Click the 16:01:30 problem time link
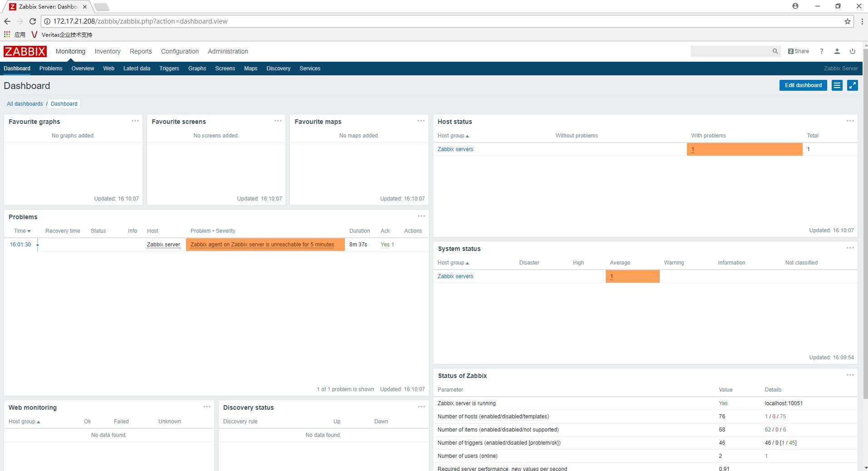 click(20, 245)
